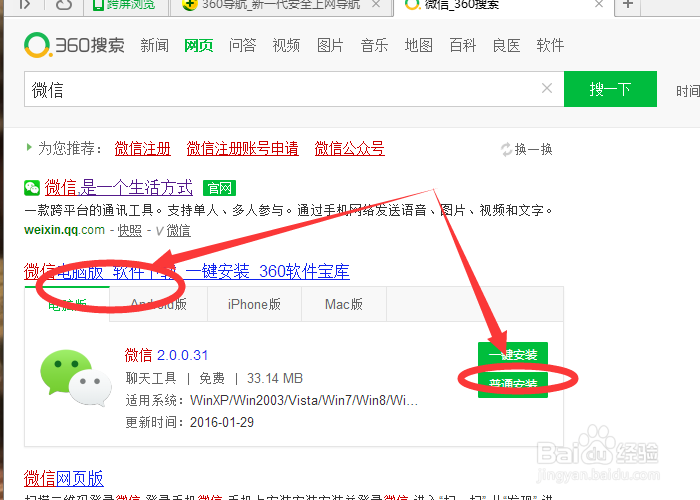This screenshot has height=500, width=700.
Task: Open a new browser tab with plus button
Action: 628,4
